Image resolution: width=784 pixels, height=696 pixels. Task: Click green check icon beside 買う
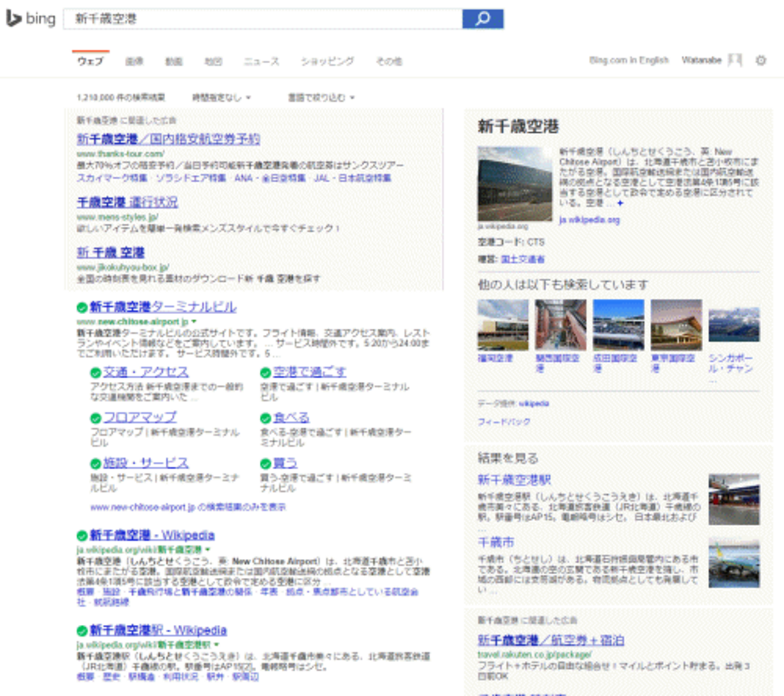265,464
